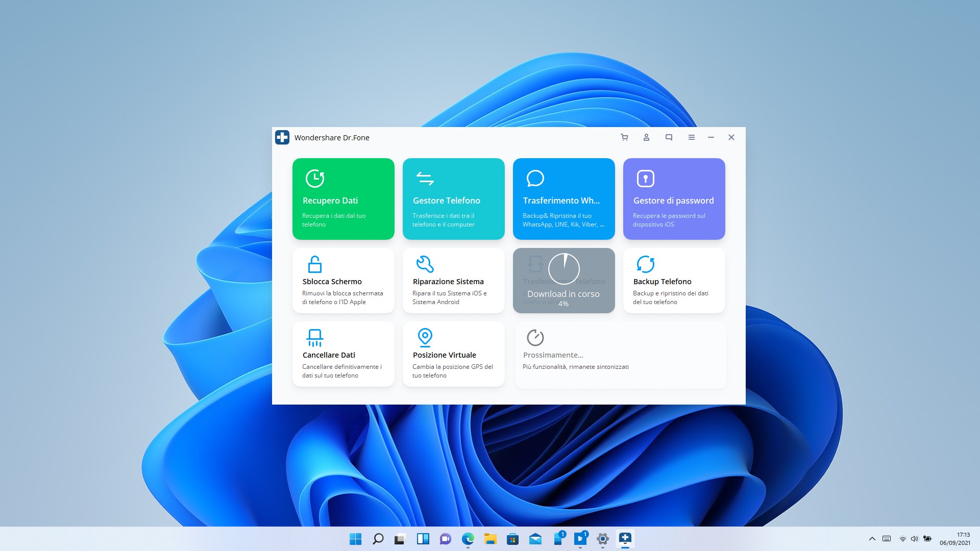Image resolution: width=980 pixels, height=551 pixels.
Task: Open Widgets from taskbar
Action: pyautogui.click(x=423, y=539)
